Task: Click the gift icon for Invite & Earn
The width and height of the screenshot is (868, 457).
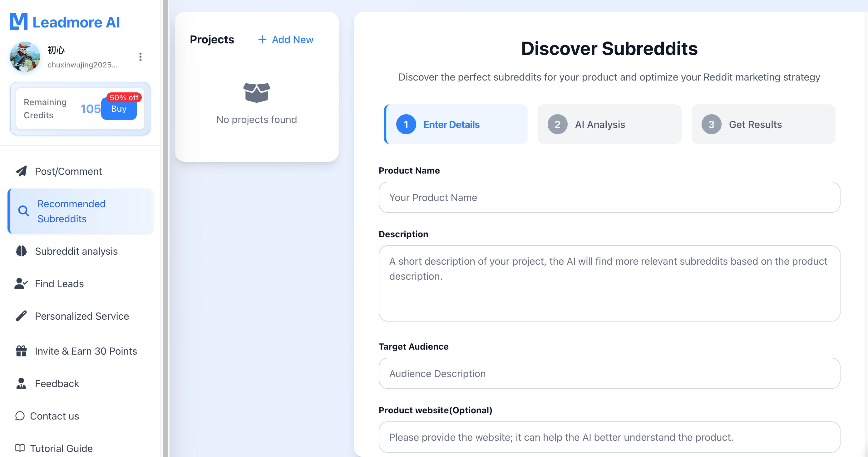Action: [x=21, y=351]
